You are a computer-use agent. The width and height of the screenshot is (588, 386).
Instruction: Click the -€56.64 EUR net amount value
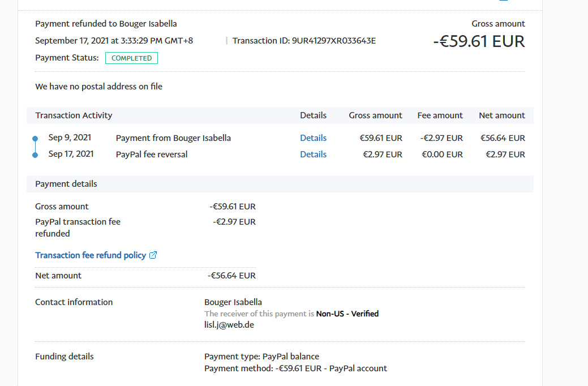pos(231,276)
